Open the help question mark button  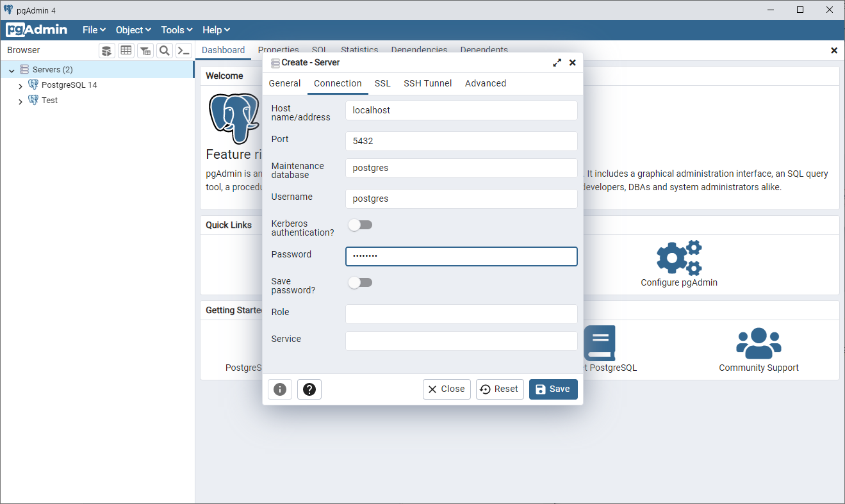(309, 389)
